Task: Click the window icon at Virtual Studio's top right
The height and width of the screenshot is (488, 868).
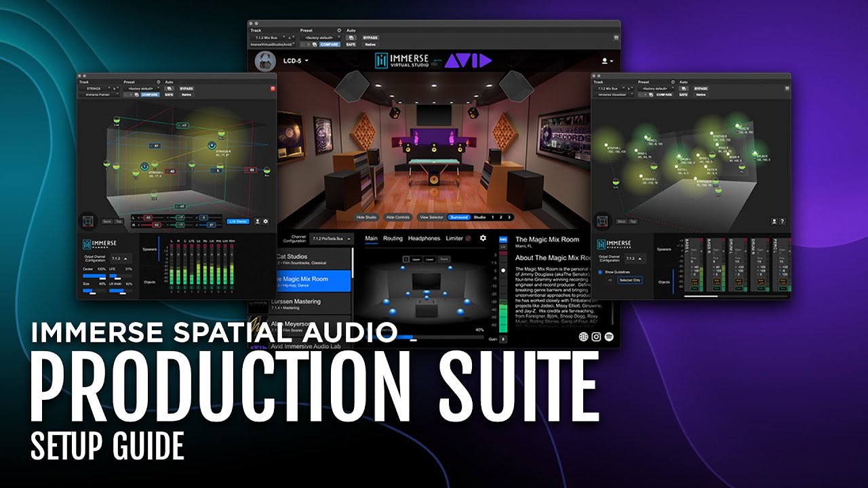Action: click(616, 37)
